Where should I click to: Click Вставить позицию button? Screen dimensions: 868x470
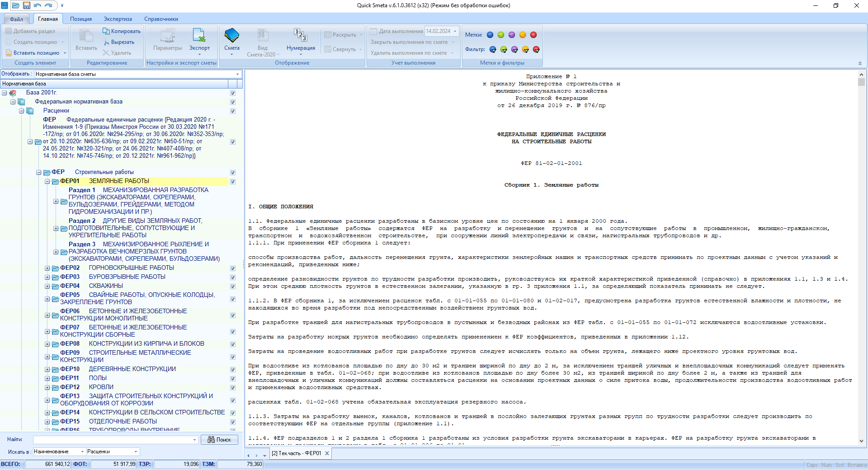(36, 53)
